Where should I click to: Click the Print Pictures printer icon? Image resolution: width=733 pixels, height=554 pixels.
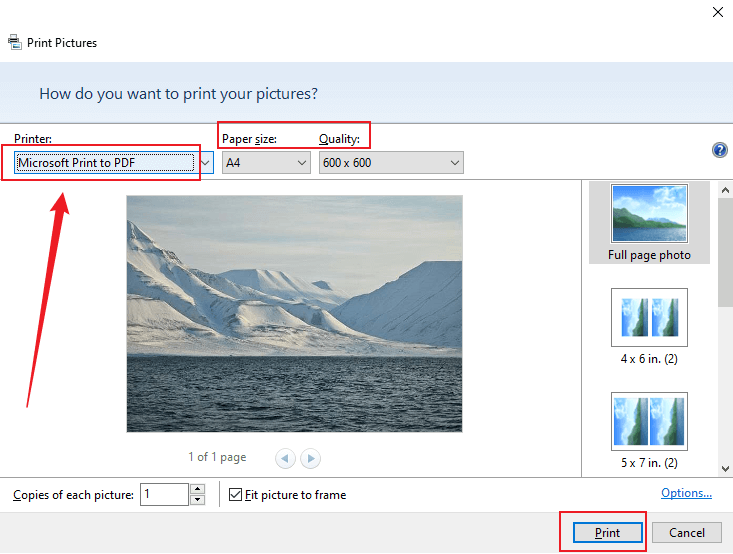tap(14, 42)
